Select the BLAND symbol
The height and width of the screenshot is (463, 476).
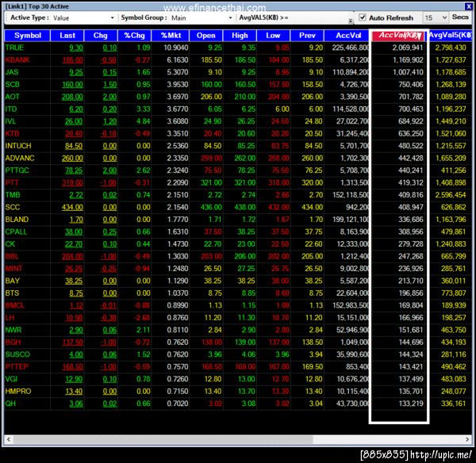(x=17, y=220)
